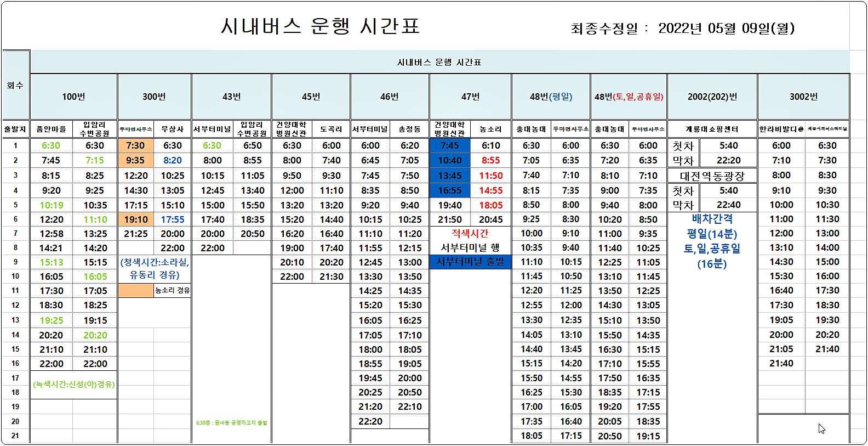Click the red 적색시간 legend

470,233
